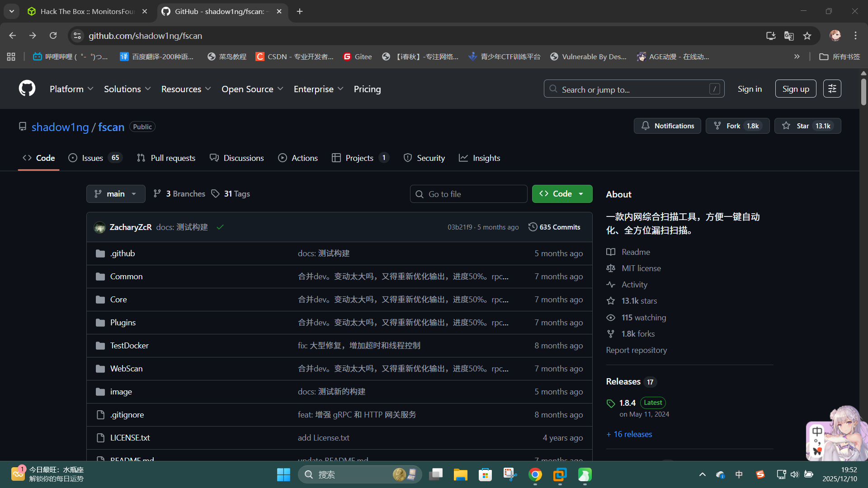This screenshot has height=488, width=868.
Task: Open the .github folder
Action: point(123,253)
